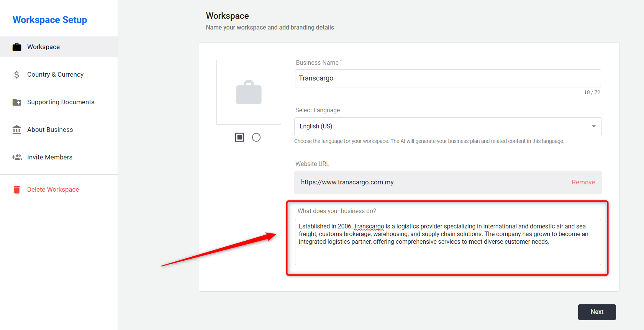Navigate to About Business section
This screenshot has width=644, height=330.
(x=59, y=130)
